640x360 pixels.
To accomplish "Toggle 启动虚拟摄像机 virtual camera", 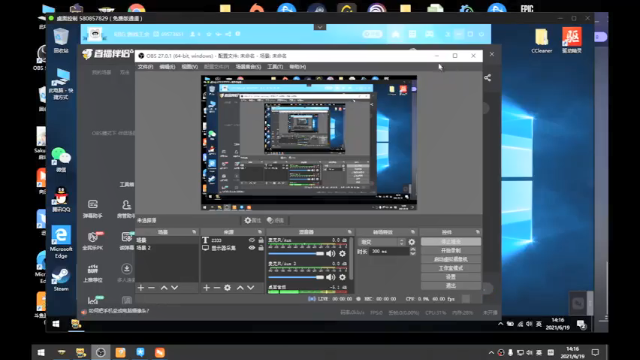I will [x=451, y=259].
